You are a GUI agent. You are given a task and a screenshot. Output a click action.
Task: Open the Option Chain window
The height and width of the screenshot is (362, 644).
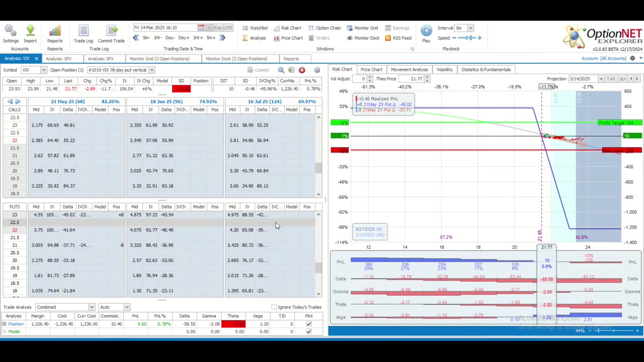coord(325,28)
